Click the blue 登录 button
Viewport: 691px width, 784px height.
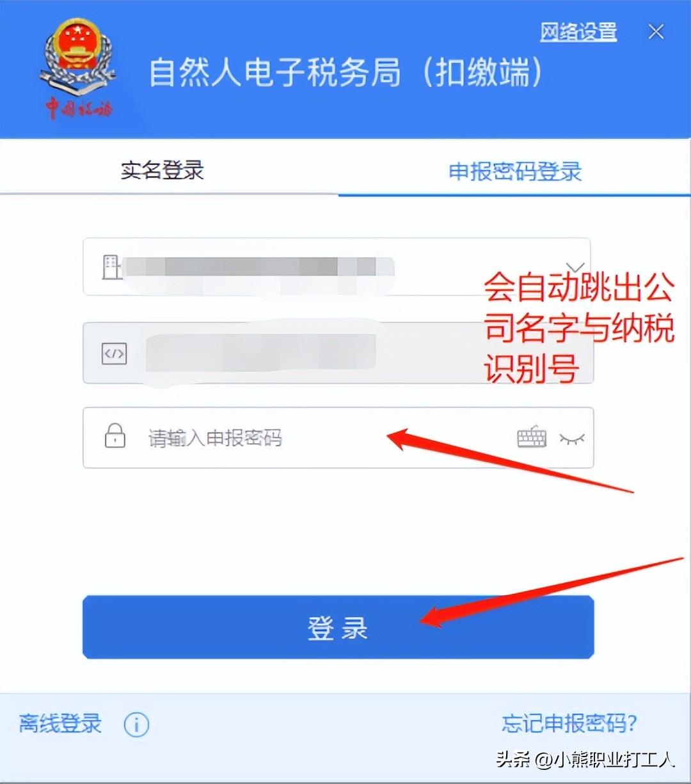pyautogui.click(x=338, y=627)
